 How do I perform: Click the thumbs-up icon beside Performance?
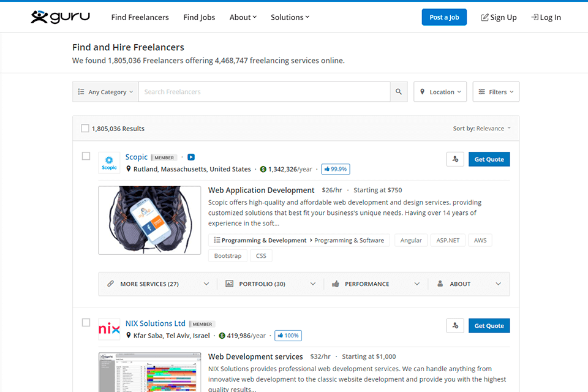(x=336, y=284)
